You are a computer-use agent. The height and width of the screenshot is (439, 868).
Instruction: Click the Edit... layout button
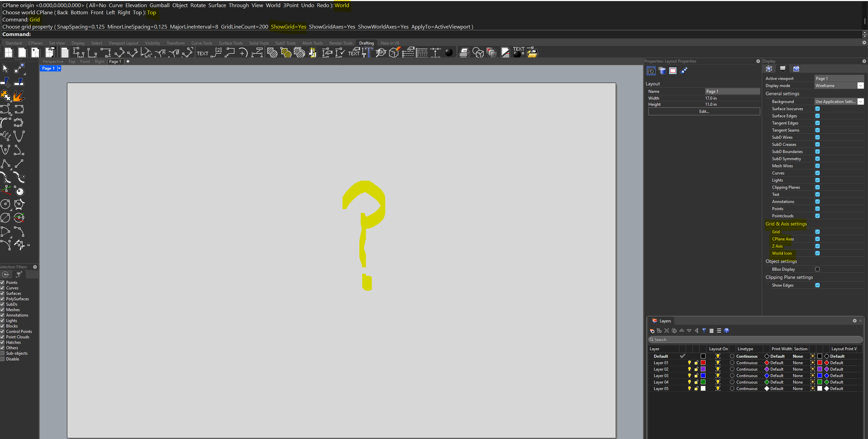pos(704,112)
